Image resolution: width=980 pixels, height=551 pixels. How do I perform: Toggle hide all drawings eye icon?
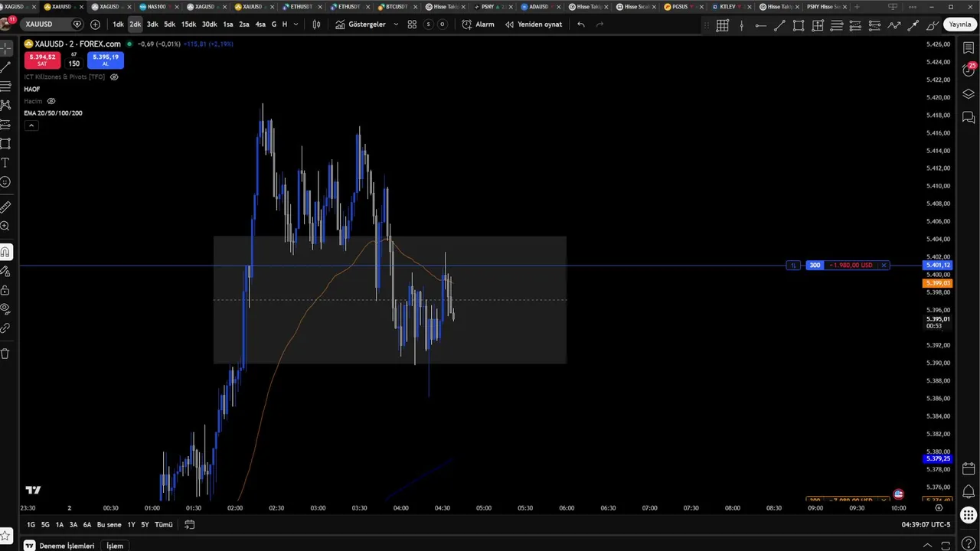(5, 309)
